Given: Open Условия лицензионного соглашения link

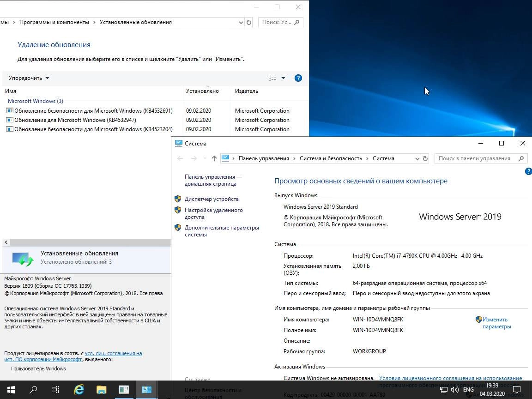Looking at the screenshot, I should [450, 378].
